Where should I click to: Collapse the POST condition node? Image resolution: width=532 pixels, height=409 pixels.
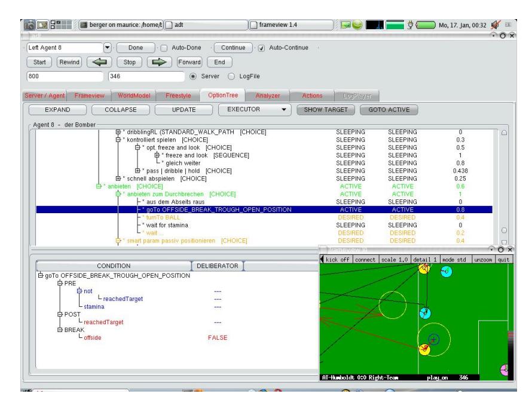pyautogui.click(x=60, y=315)
